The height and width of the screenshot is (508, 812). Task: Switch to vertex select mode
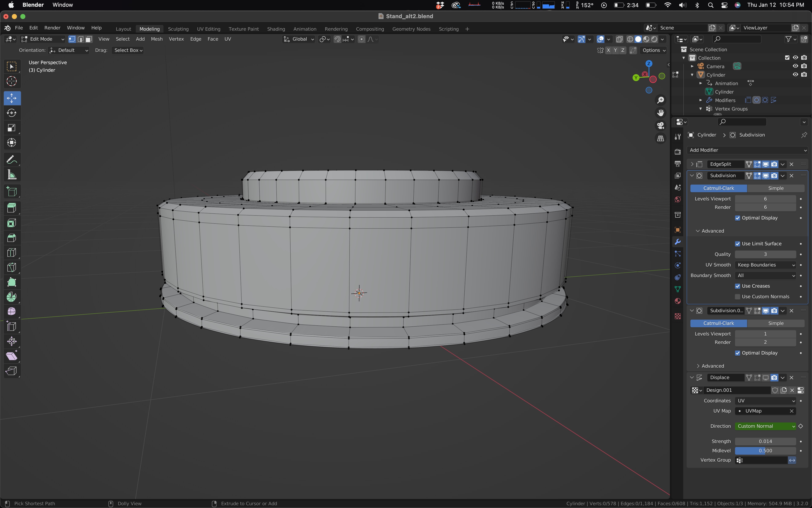click(x=72, y=39)
